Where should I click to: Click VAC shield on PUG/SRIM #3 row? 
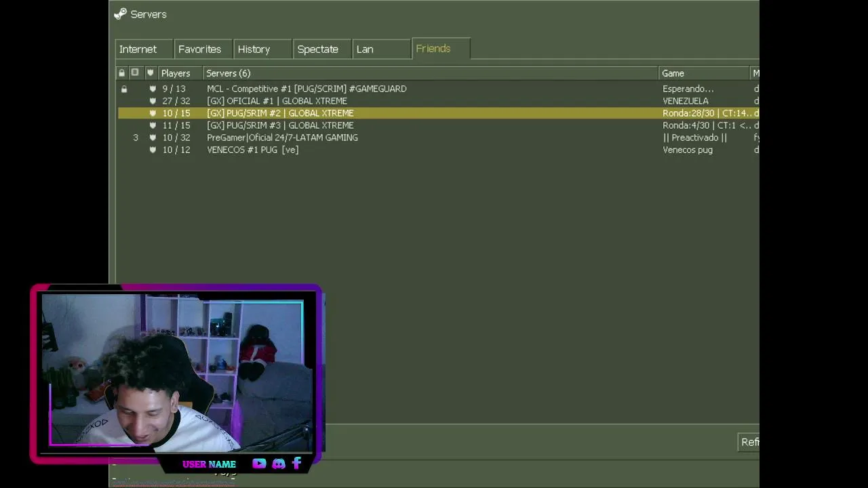pos(153,125)
